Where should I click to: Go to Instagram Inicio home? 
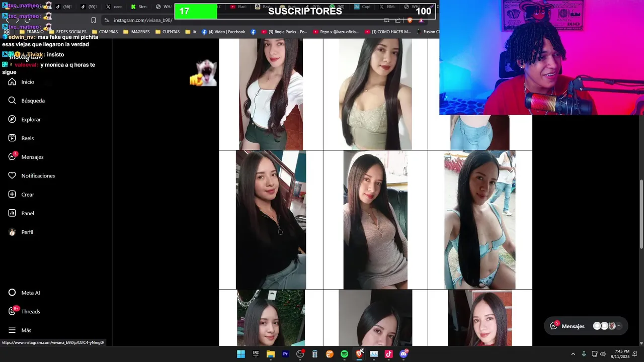click(21, 82)
